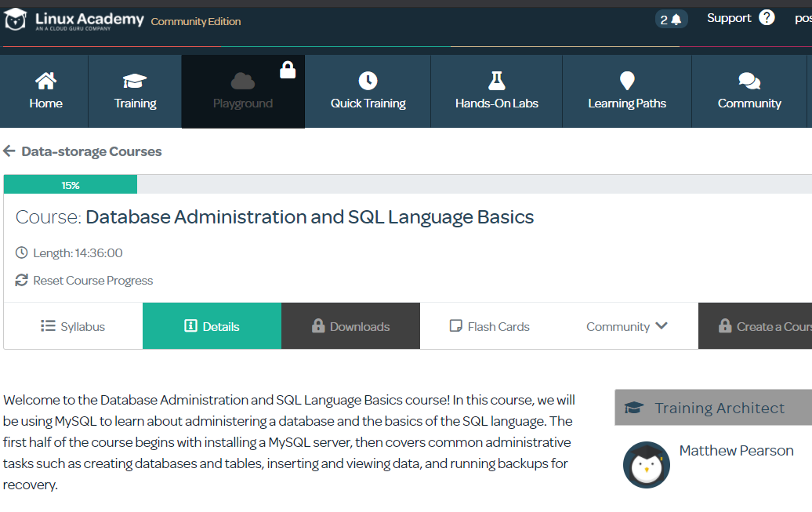812x512 pixels.
Task: Click the padlock on Playground tile
Action: tap(288, 70)
